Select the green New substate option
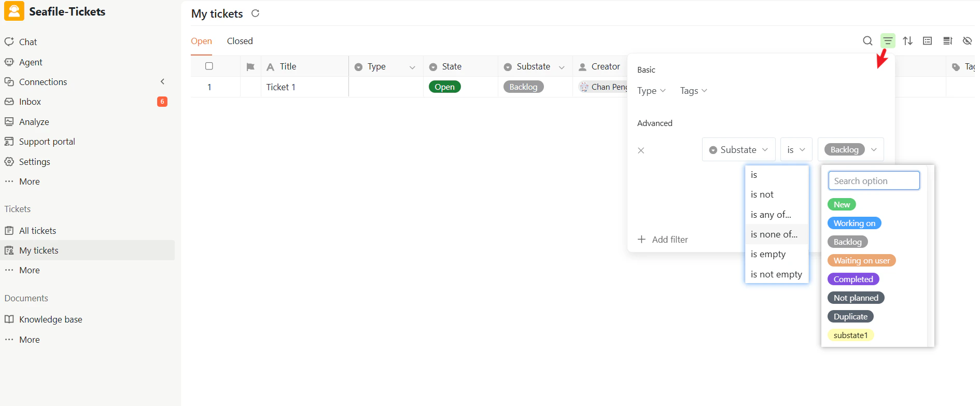 click(x=842, y=205)
